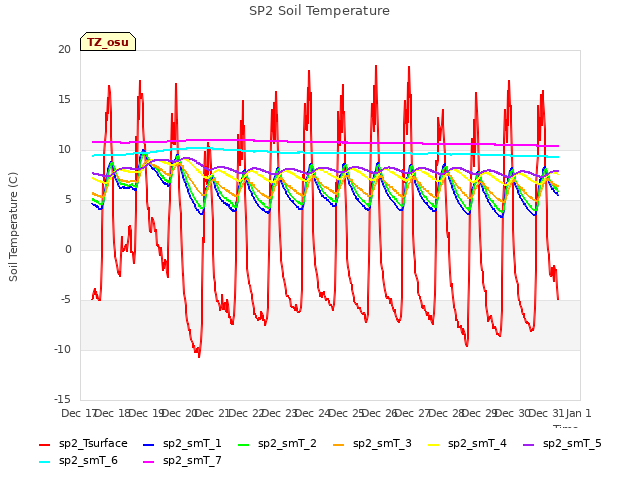Toggle sp2_smT_4 series in legend
The height and width of the screenshot is (480, 640).
pos(467,444)
